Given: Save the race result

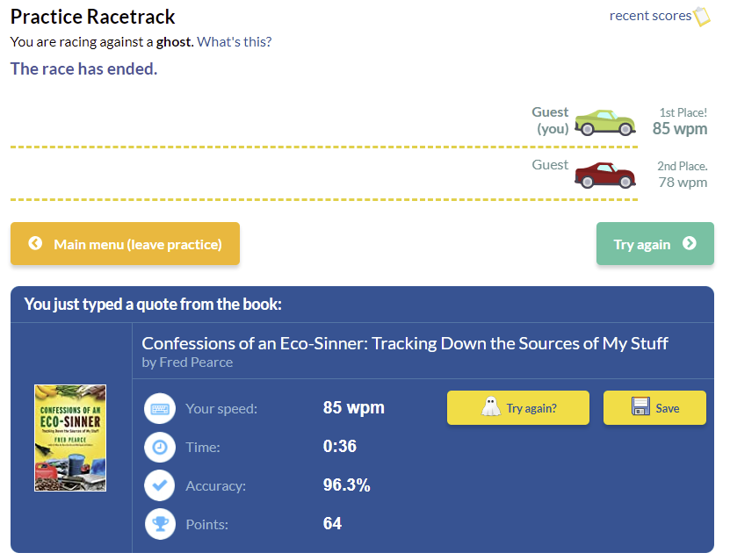Looking at the screenshot, I should point(654,408).
